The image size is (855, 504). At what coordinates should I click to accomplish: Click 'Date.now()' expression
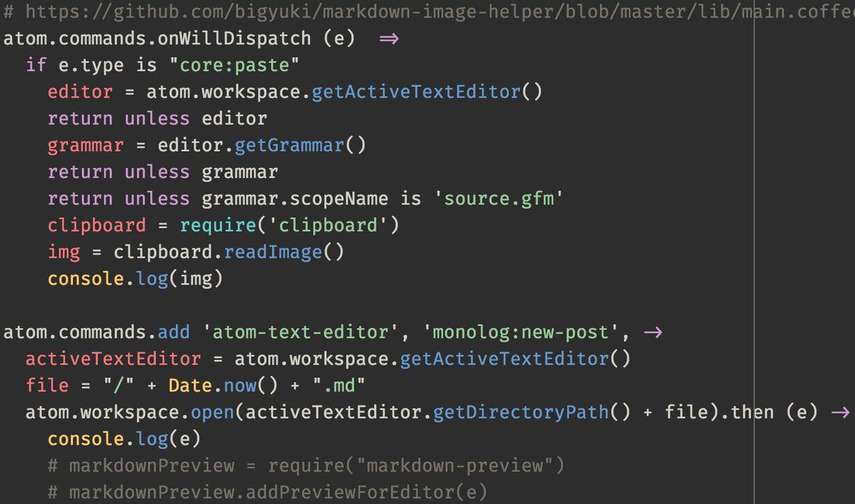[x=223, y=385]
